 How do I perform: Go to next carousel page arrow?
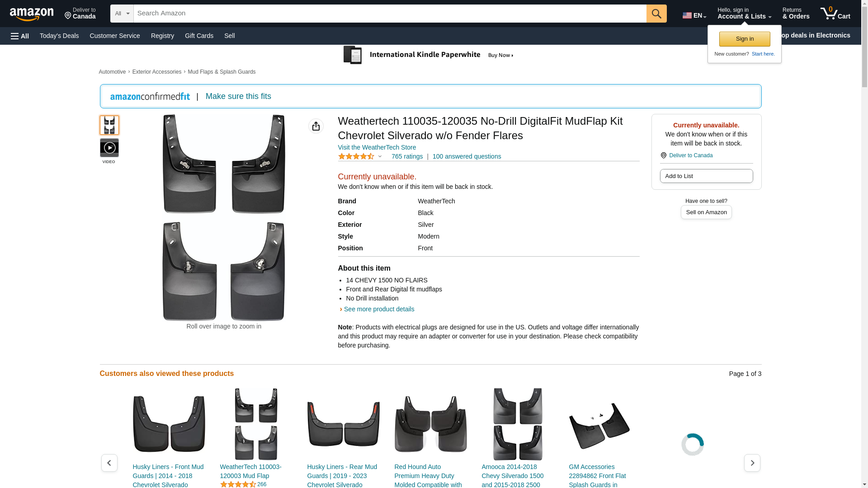752,463
